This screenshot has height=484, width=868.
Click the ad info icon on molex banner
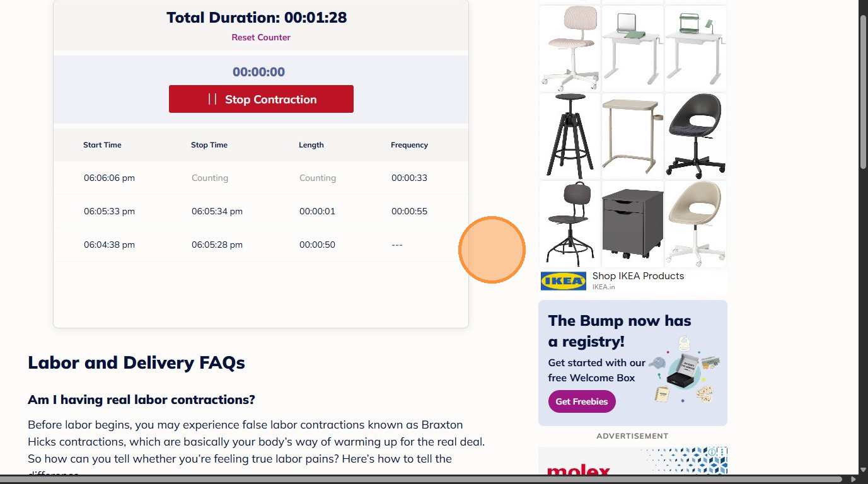pos(712,452)
